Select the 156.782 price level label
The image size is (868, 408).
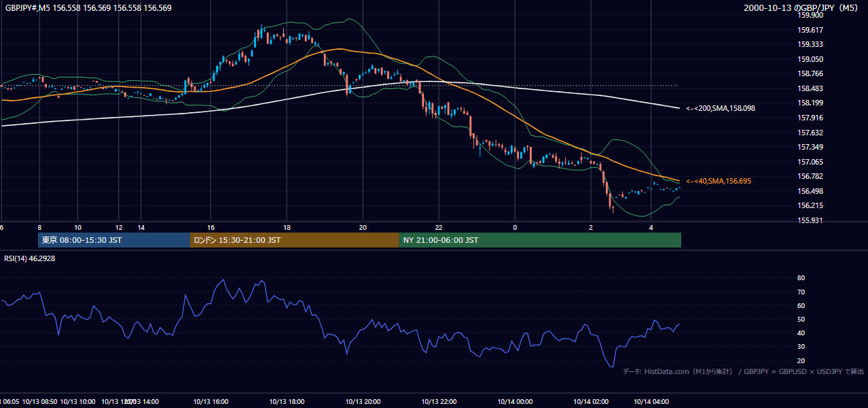pyautogui.click(x=810, y=177)
